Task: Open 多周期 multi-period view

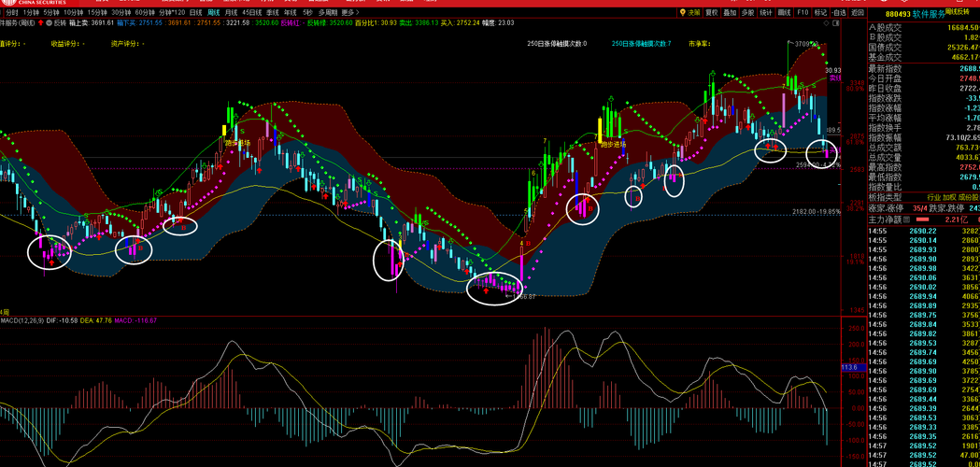Action: click(x=328, y=12)
